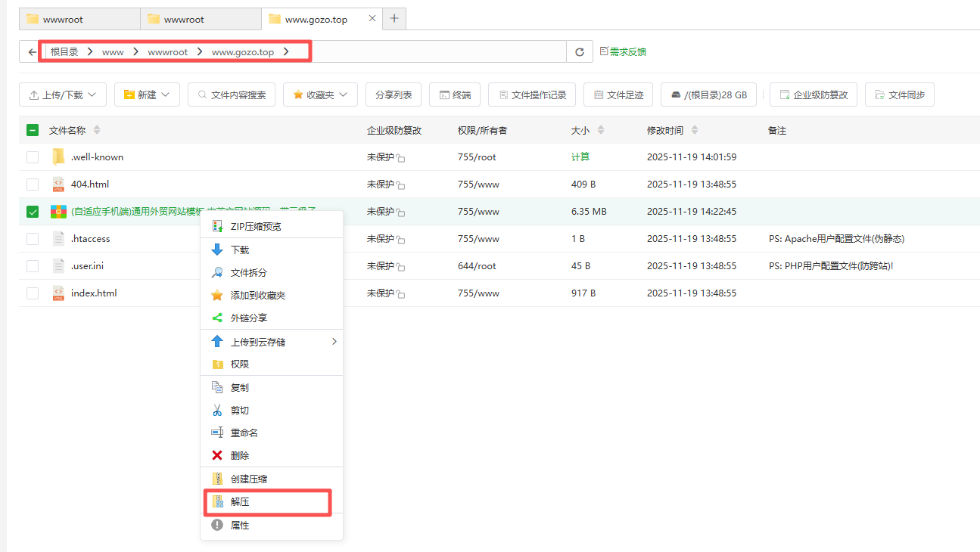
Task: Expand the 收藏夹 favorites dropdown
Action: pyautogui.click(x=319, y=95)
